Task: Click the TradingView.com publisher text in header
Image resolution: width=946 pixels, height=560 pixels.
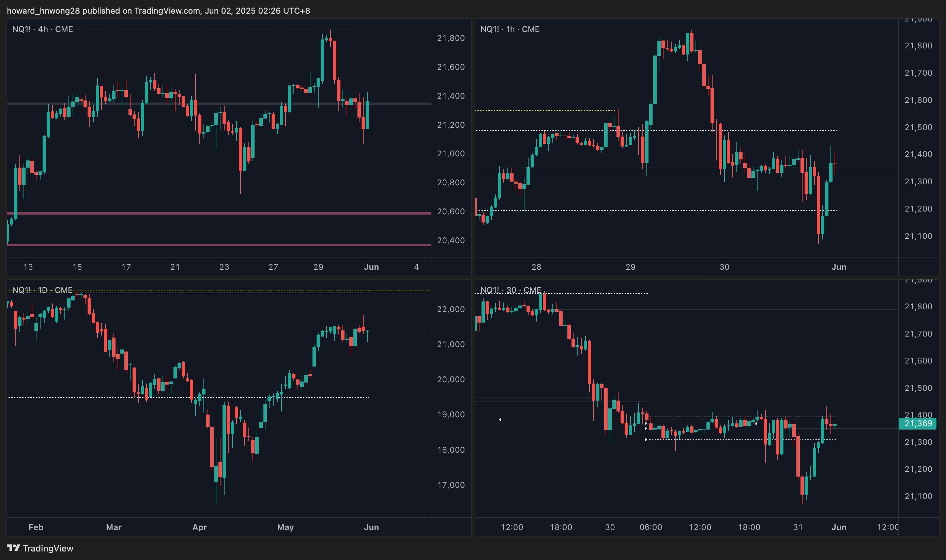Action: point(167,11)
